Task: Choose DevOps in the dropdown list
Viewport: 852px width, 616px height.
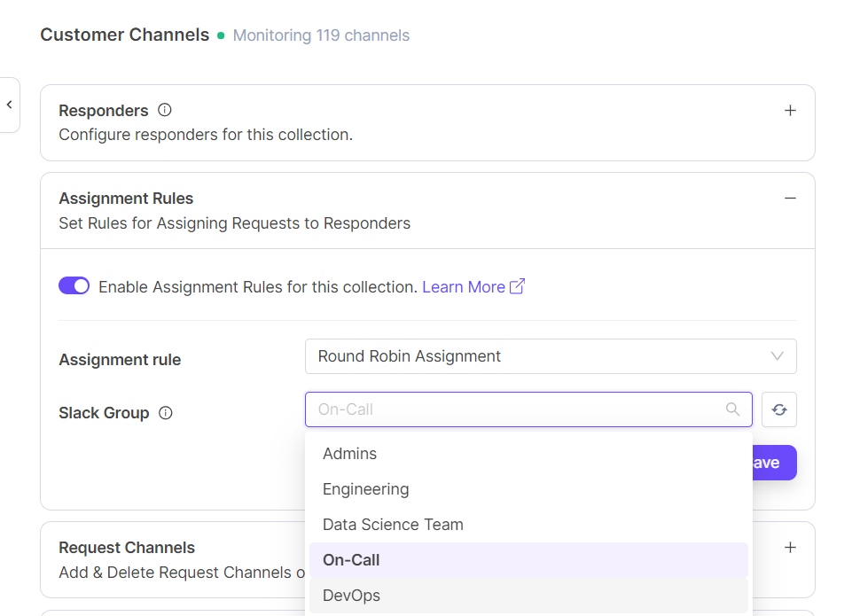Action: 351,596
